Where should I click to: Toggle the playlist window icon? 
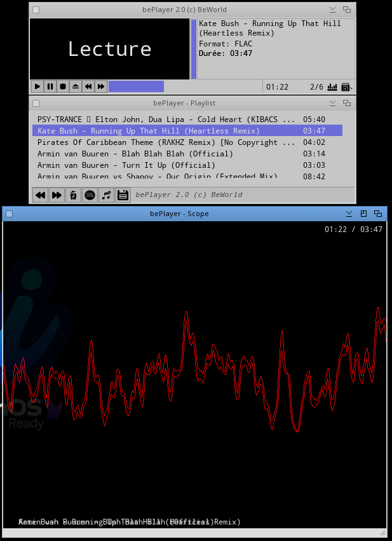coord(346,87)
